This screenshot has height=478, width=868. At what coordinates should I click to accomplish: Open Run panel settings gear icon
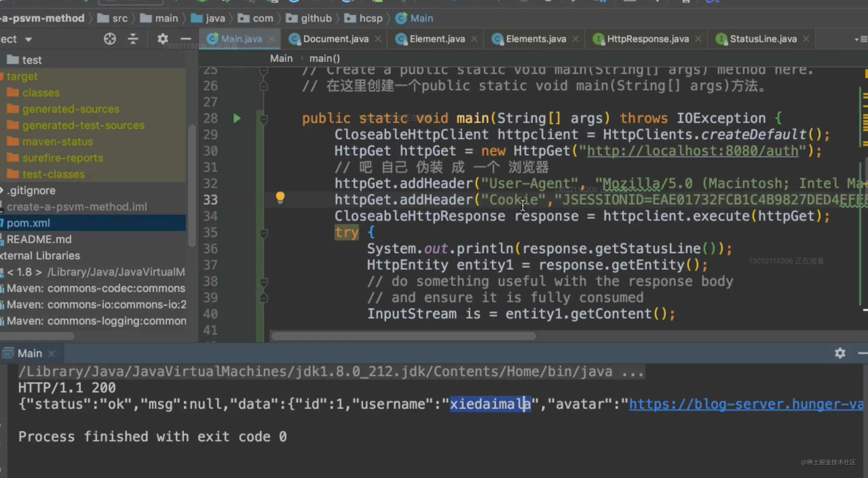[840, 353]
